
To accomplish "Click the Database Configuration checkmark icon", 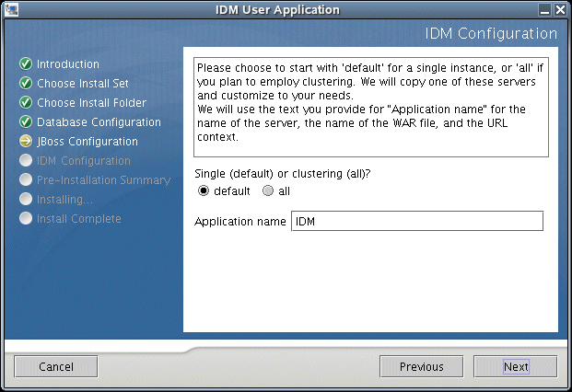I will coord(26,122).
